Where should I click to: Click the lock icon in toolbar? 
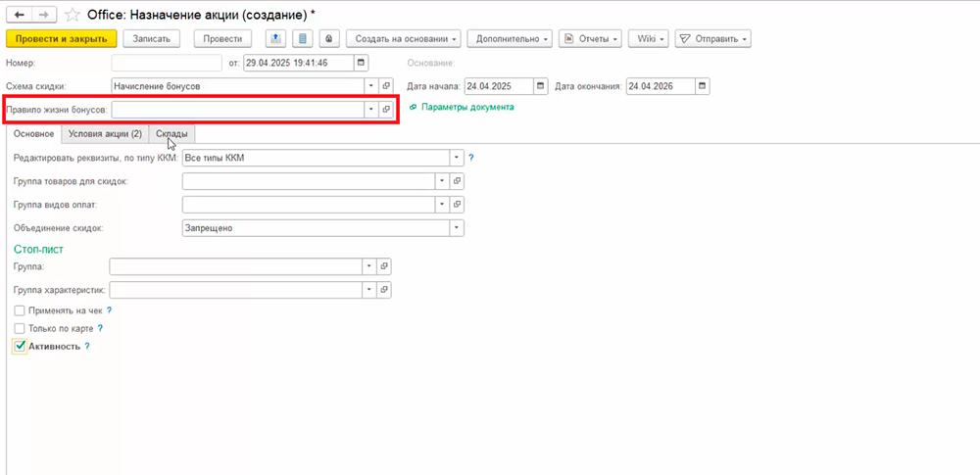pyautogui.click(x=329, y=38)
